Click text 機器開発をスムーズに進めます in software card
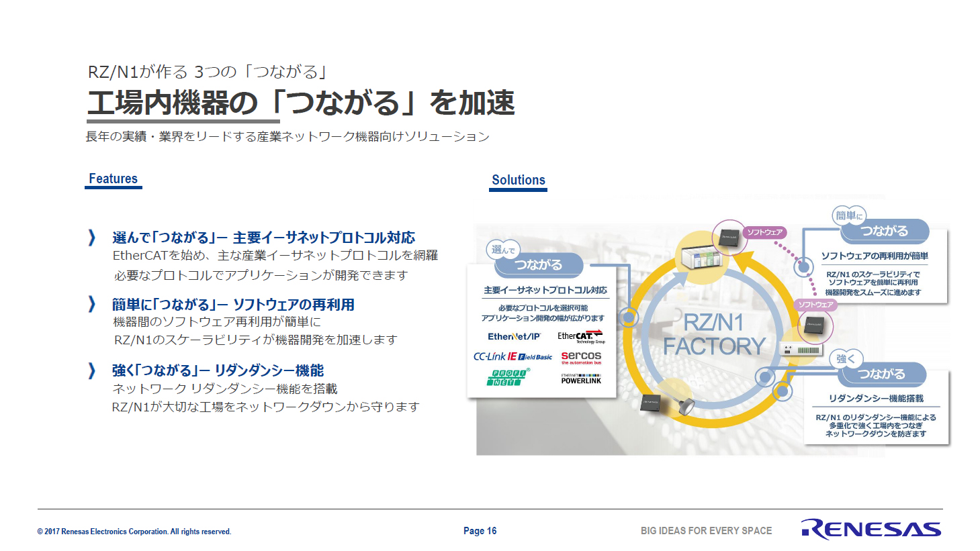This screenshot has width=980, height=551. click(873, 293)
